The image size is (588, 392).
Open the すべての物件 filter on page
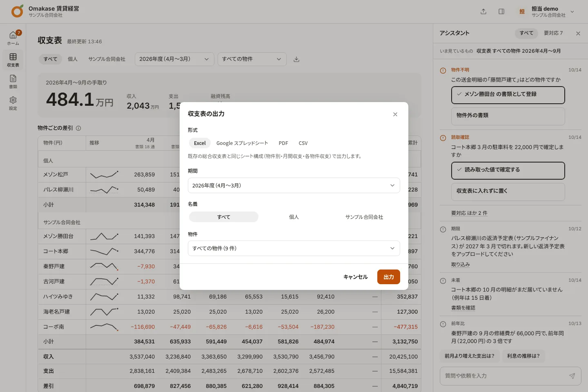[252, 59]
